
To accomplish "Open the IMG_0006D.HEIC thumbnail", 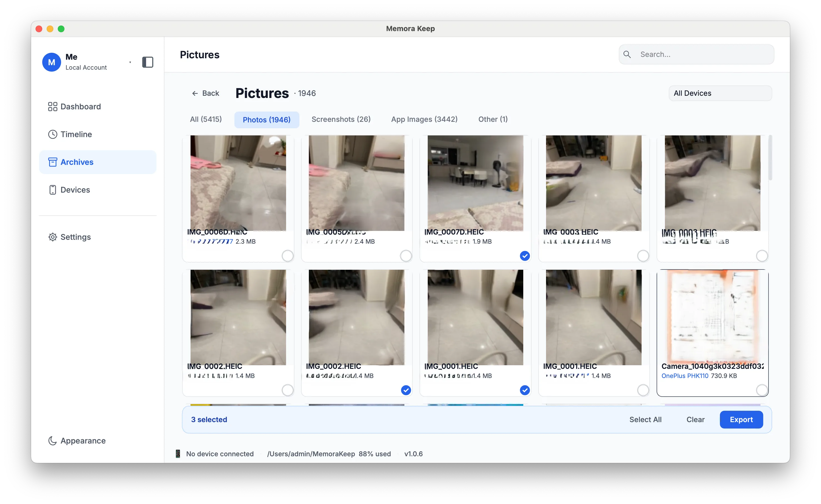I will pos(238,183).
